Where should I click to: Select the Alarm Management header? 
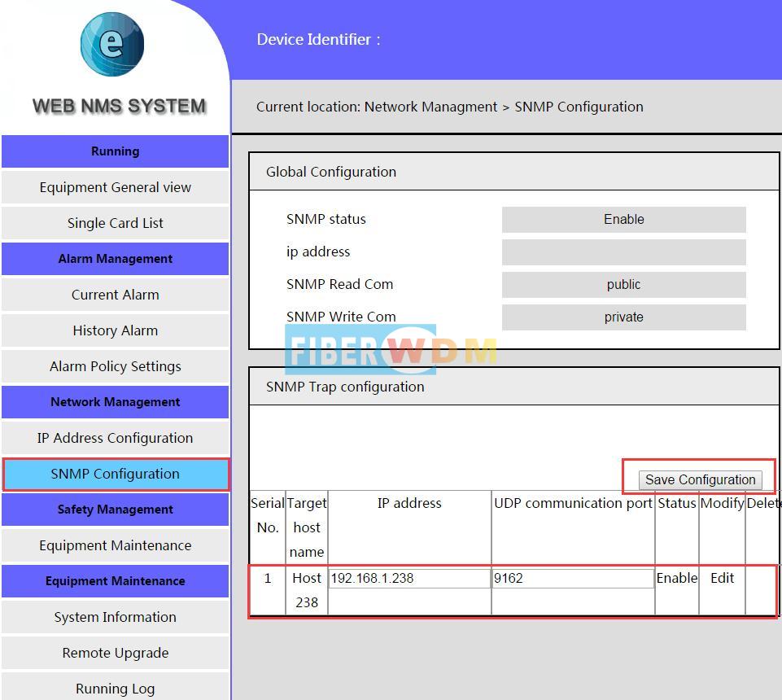(x=116, y=259)
